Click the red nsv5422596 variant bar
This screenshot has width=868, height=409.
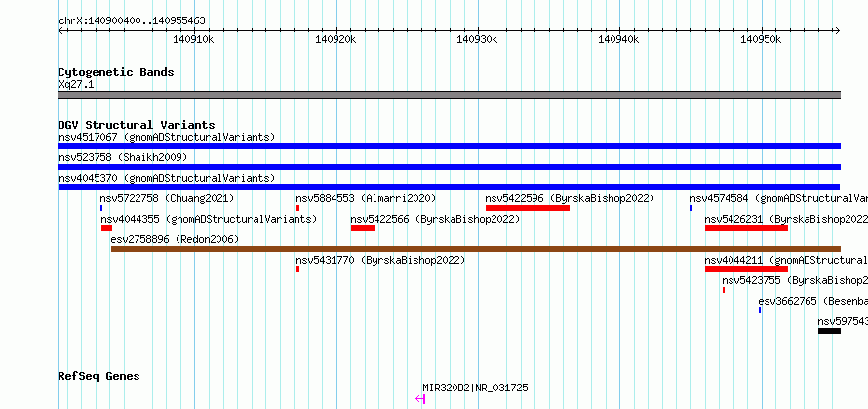(528, 208)
